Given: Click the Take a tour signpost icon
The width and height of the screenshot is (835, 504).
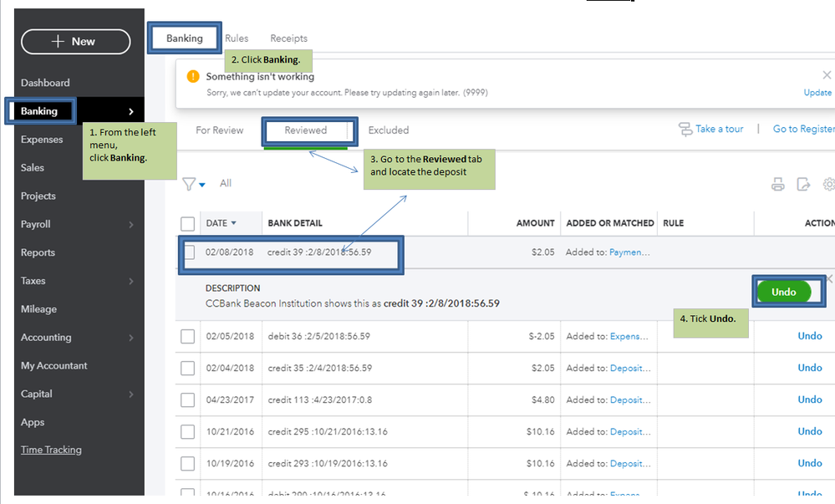Looking at the screenshot, I should 685,129.
